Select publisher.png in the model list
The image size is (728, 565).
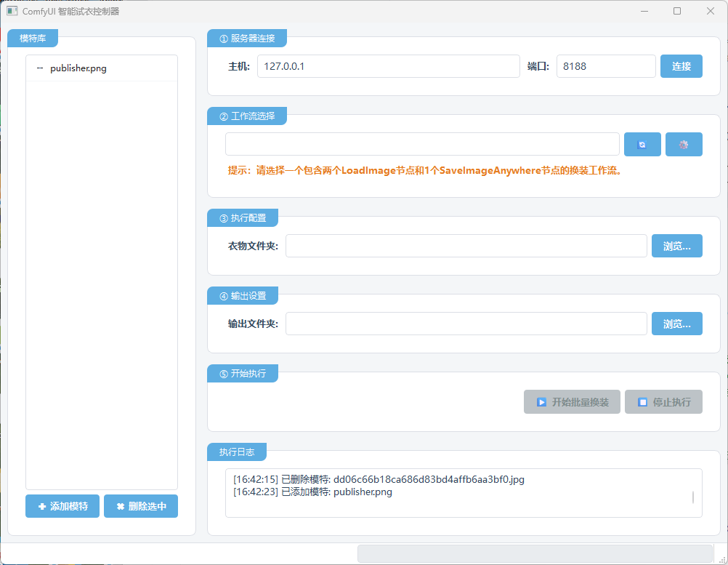(78, 68)
